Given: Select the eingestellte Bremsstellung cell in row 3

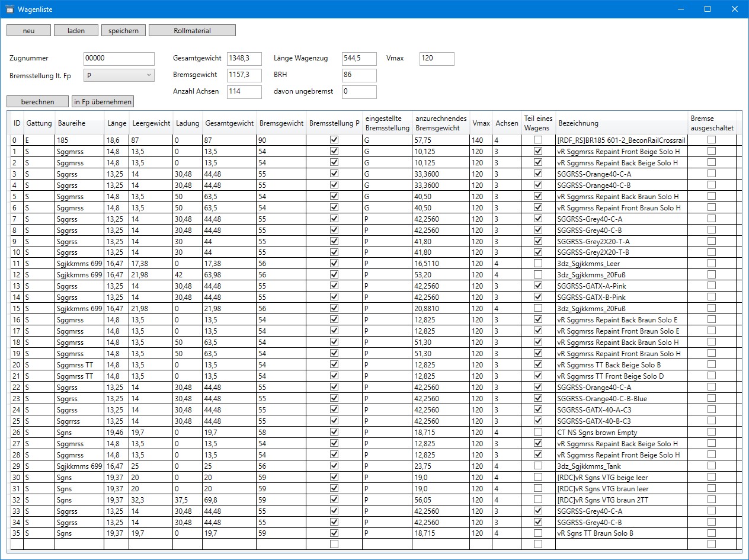Looking at the screenshot, I should (x=386, y=174).
